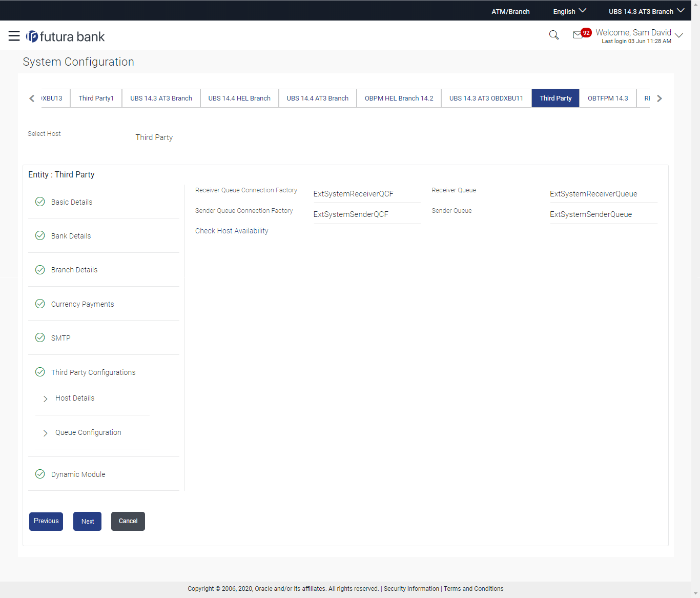The width and height of the screenshot is (700, 598).
Task: Click the ExtSystemReceiverQueue field
Action: (604, 194)
